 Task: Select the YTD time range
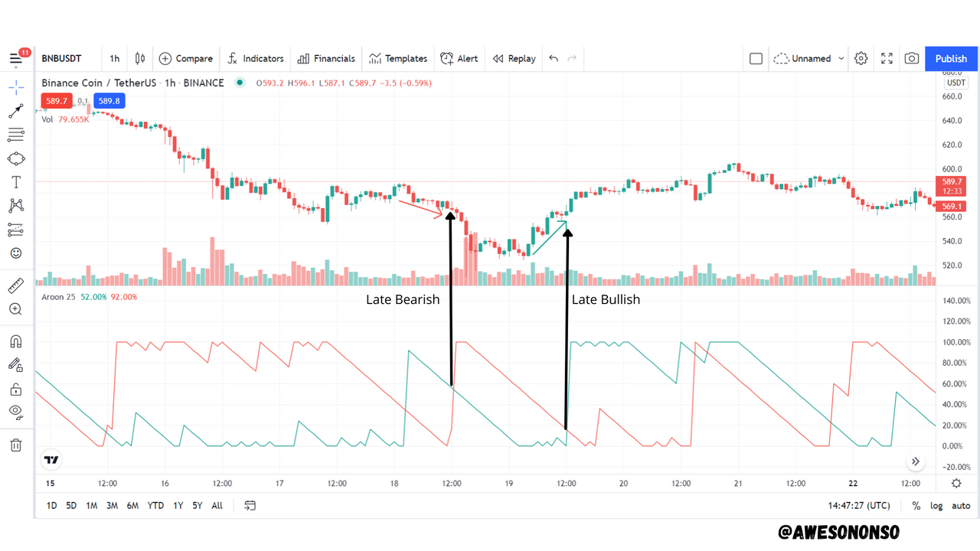pyautogui.click(x=155, y=506)
